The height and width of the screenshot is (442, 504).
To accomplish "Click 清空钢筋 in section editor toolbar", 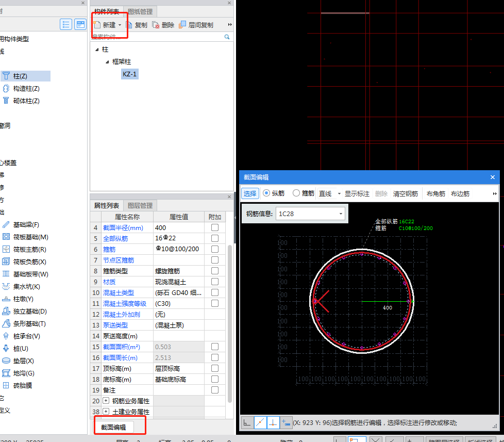I will coord(406,193).
